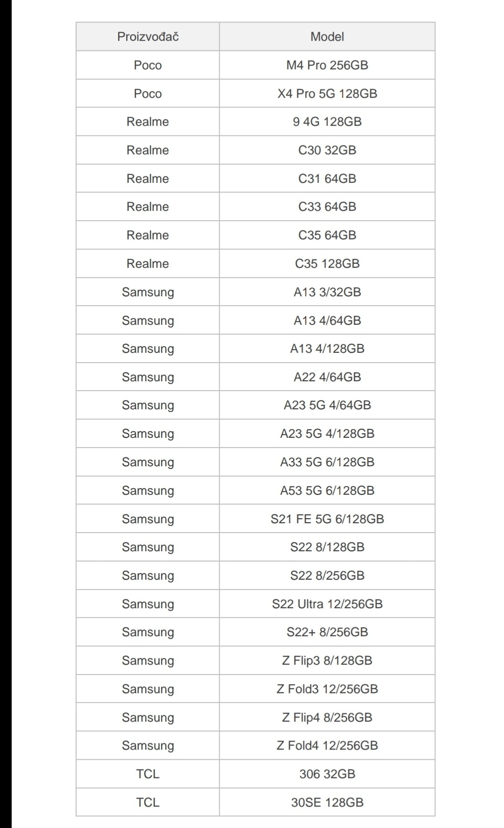The image size is (504, 828).
Task: Click the Model column header
Action: (x=327, y=36)
